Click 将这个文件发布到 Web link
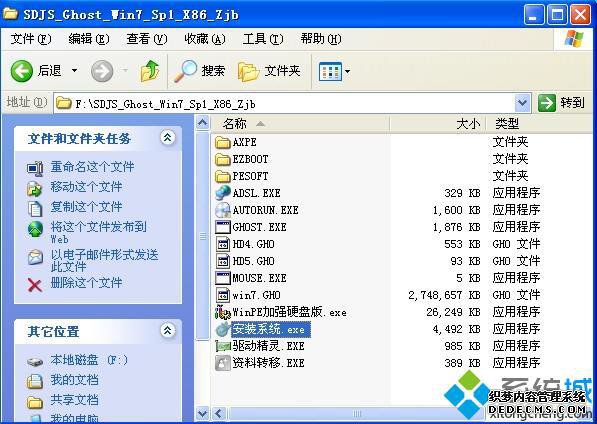 pyautogui.click(x=99, y=232)
